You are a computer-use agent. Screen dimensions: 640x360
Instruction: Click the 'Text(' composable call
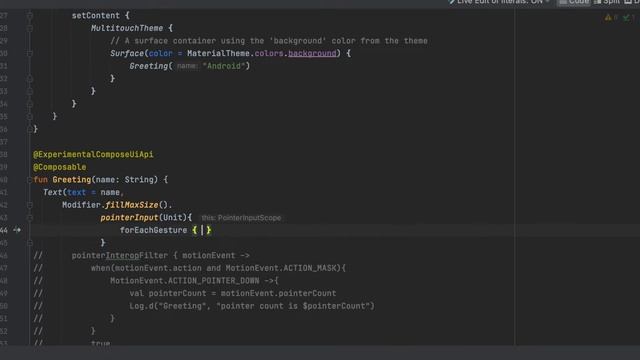click(55, 193)
